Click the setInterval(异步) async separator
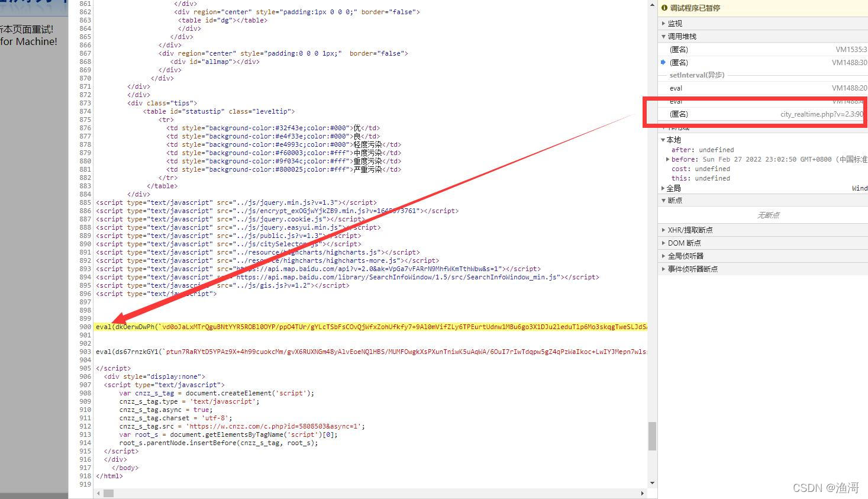The height and width of the screenshot is (499, 868). tap(697, 75)
